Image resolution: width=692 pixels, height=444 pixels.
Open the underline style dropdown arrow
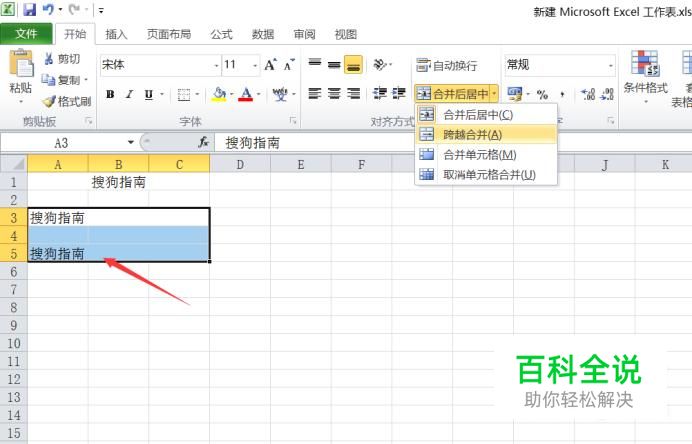(x=162, y=94)
